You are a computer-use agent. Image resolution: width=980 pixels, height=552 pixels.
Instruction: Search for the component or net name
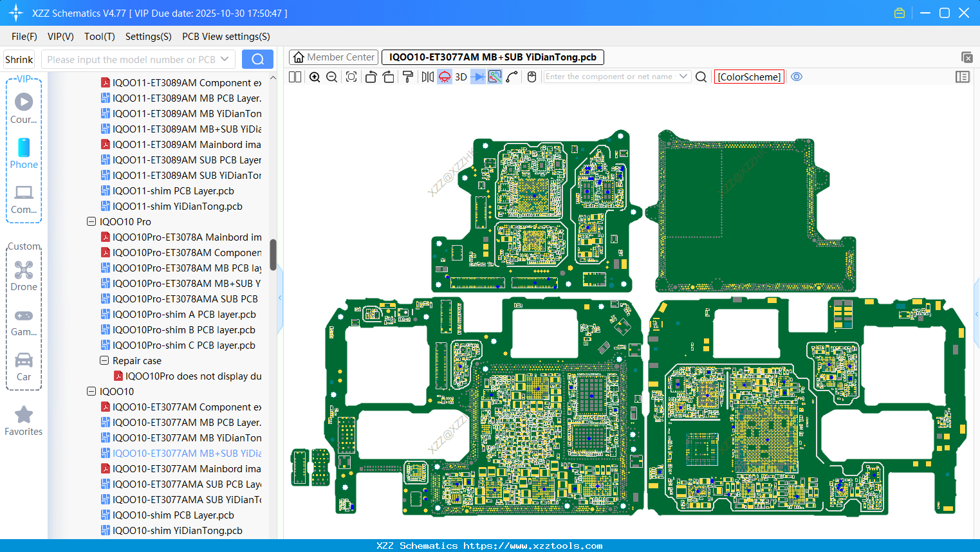click(701, 77)
